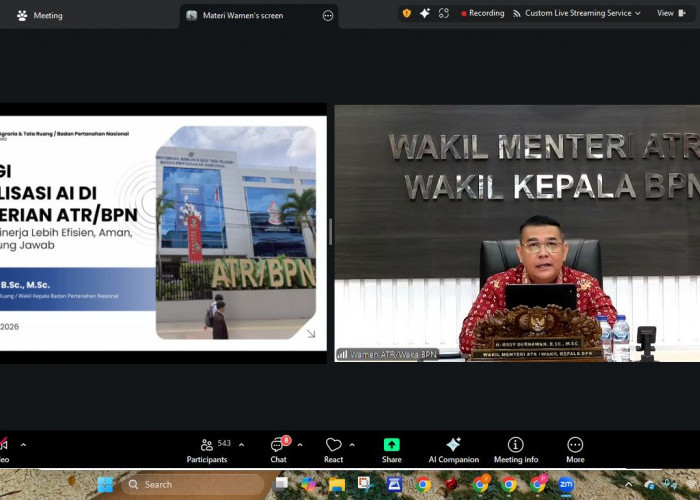This screenshot has width=700, height=500.
Task: Click the OneDrive cloud tray icon
Action: coord(650,485)
